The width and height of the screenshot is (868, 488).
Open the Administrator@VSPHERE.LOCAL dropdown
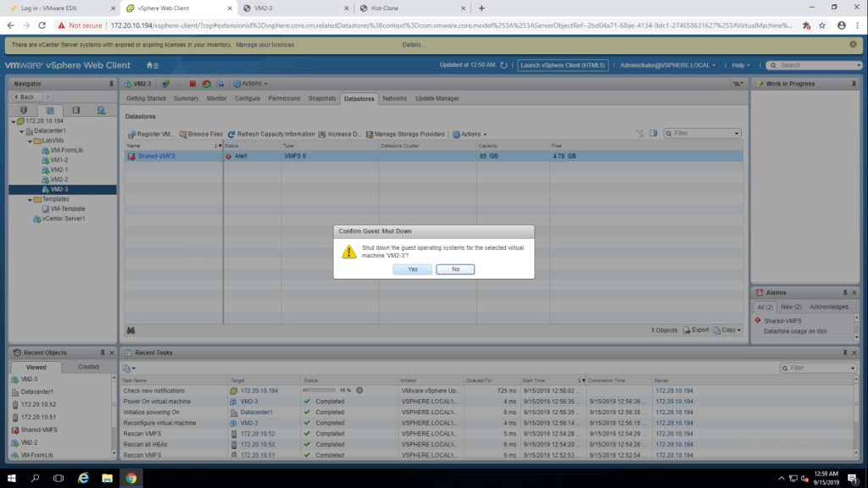coord(667,65)
